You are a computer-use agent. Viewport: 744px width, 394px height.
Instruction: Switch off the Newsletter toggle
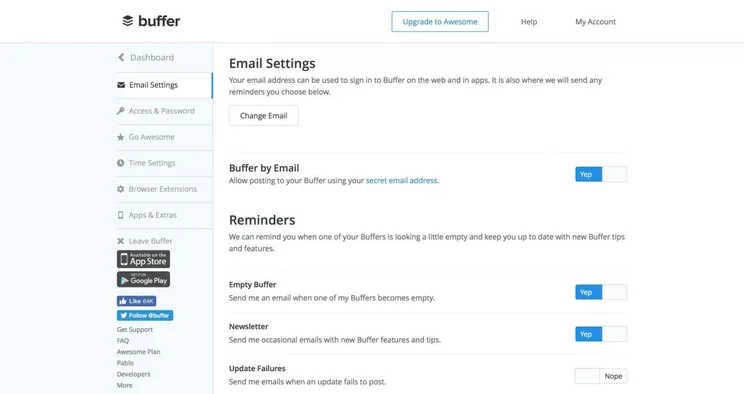tap(601, 334)
